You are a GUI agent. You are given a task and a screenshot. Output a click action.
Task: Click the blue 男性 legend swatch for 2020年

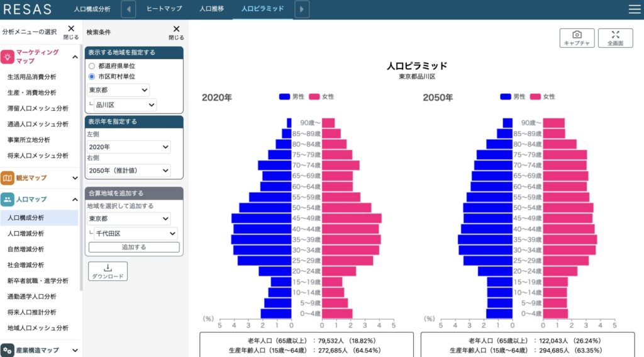[x=284, y=97]
